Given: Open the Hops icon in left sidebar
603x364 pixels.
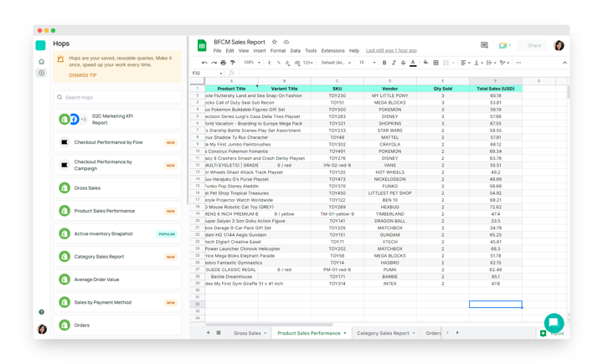Looking at the screenshot, I should pyautogui.click(x=42, y=73).
